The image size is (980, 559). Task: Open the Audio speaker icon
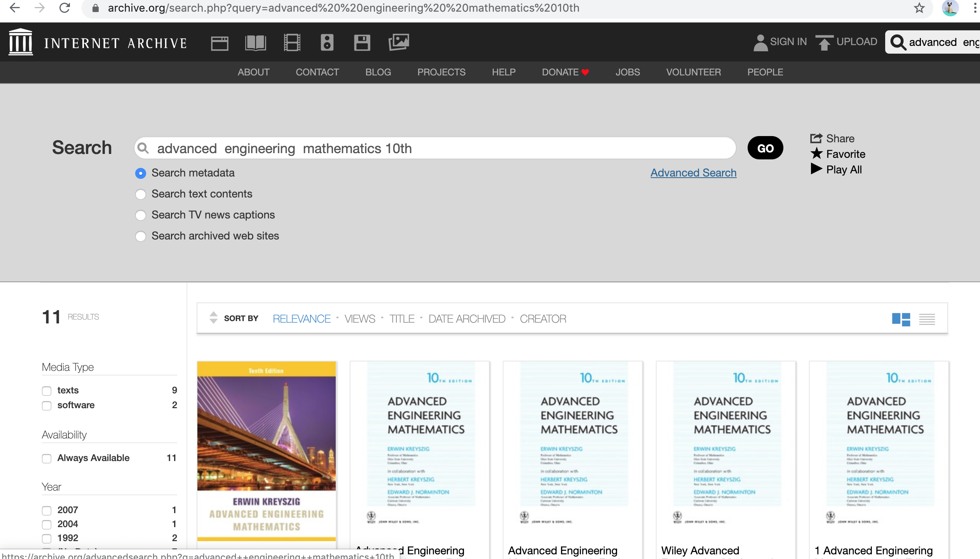pyautogui.click(x=327, y=42)
